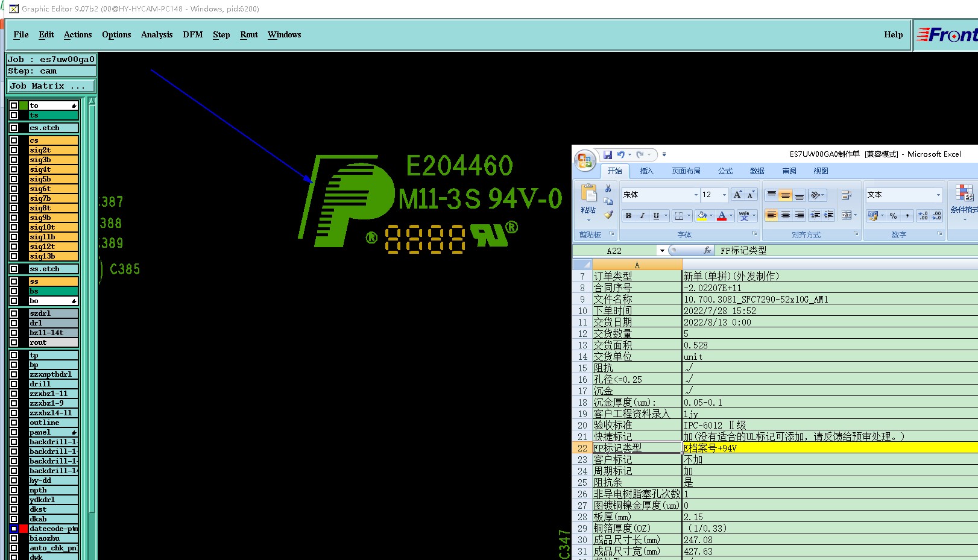Image resolution: width=978 pixels, height=560 pixels.
Task: Insert function with the fx button
Action: pyautogui.click(x=707, y=250)
